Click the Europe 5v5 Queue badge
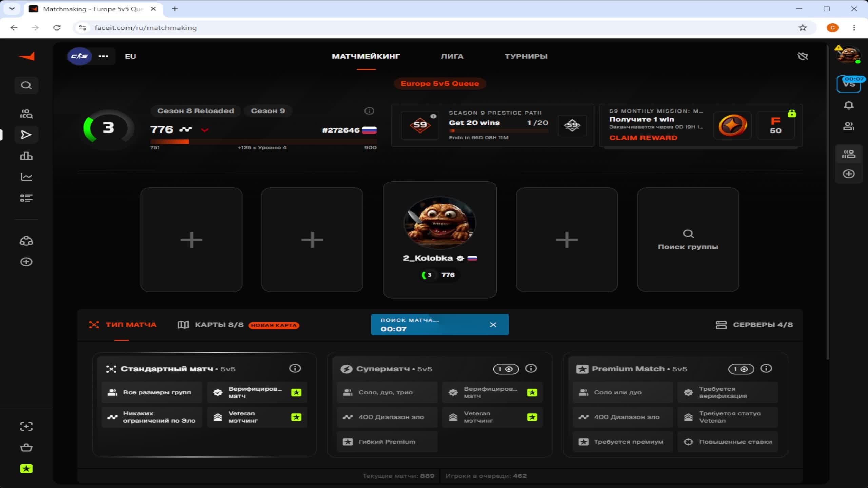 [440, 84]
